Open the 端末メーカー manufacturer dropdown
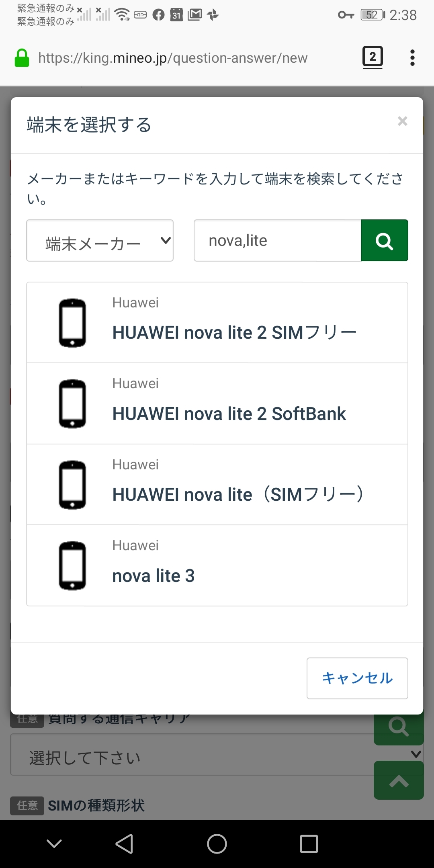Viewport: 434px width, 868px height. click(x=100, y=241)
